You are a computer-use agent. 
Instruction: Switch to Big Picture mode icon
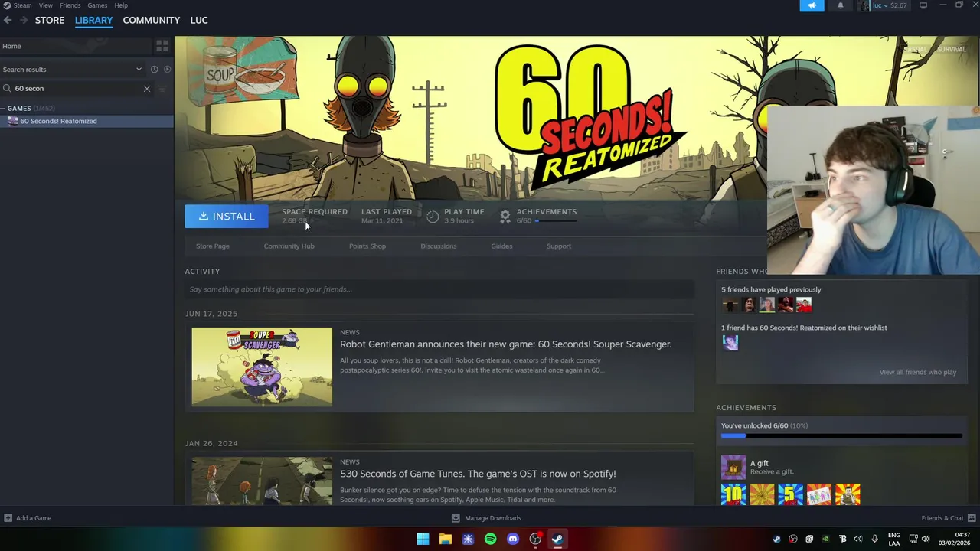point(923,5)
